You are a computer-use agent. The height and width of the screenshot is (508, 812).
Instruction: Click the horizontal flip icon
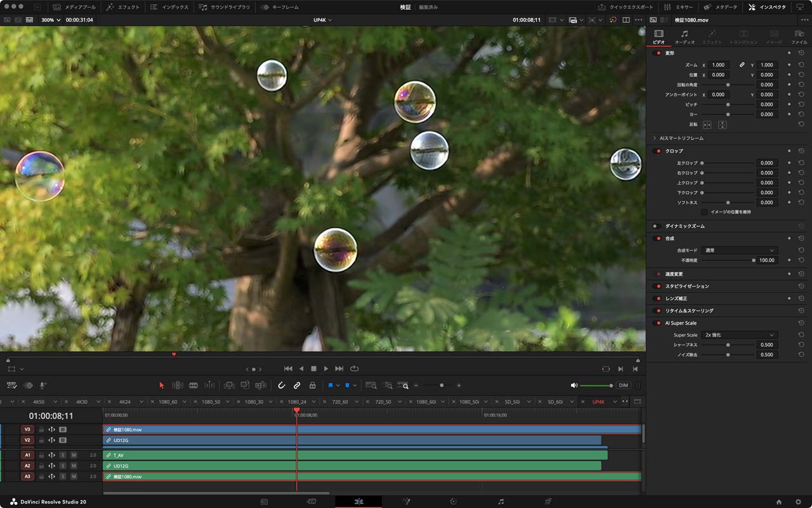point(707,124)
